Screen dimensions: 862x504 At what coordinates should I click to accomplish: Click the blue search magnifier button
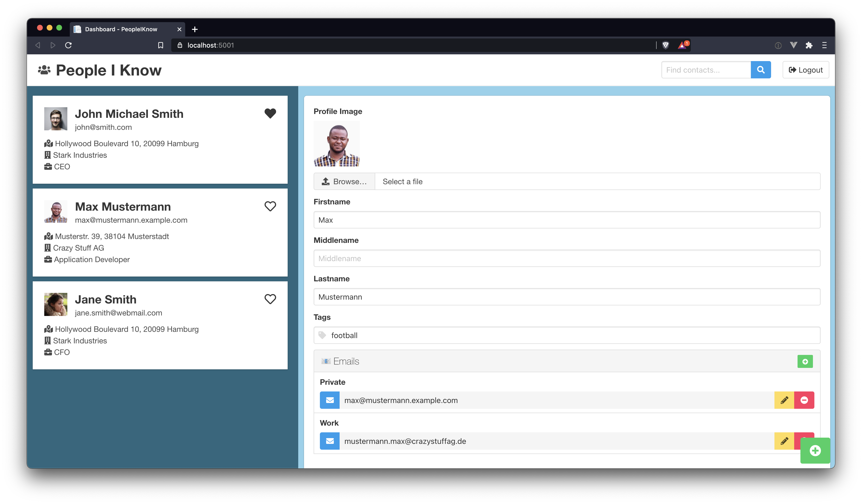[761, 70]
